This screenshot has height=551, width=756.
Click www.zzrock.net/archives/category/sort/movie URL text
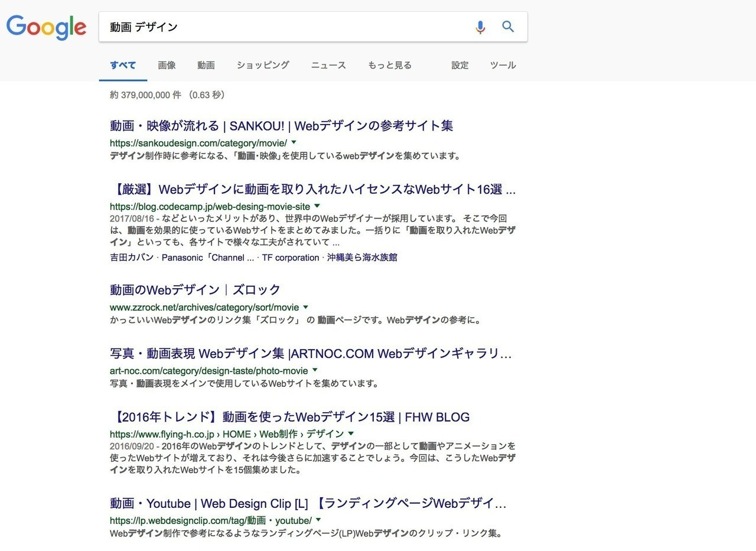(204, 308)
